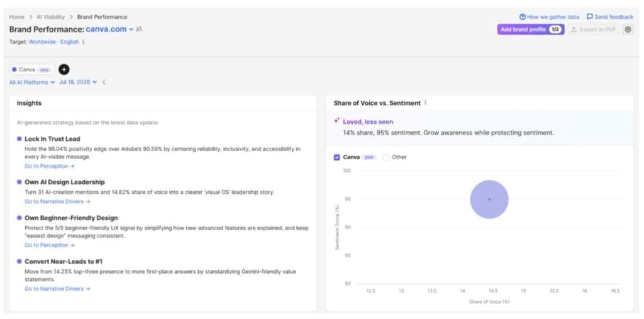Click the Share of Voice (%) axis label
This screenshot has height=319, width=644.
tap(489, 302)
